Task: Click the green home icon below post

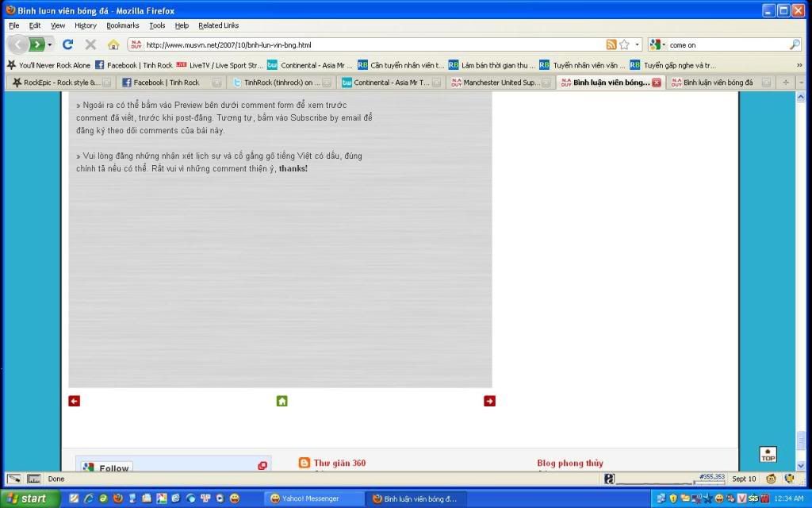Action: pyautogui.click(x=282, y=401)
